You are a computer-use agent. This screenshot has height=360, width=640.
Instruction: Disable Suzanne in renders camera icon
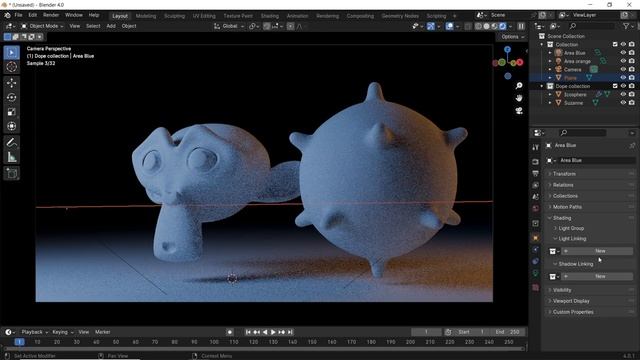631,103
